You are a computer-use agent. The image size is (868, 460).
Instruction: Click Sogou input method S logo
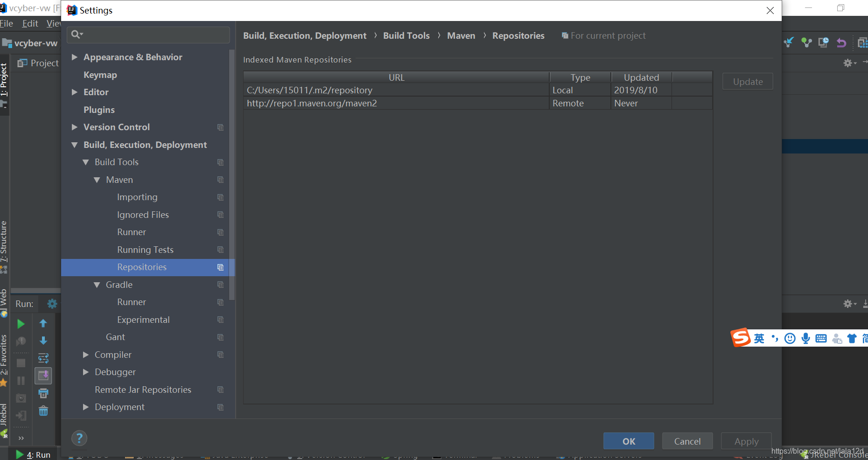741,337
